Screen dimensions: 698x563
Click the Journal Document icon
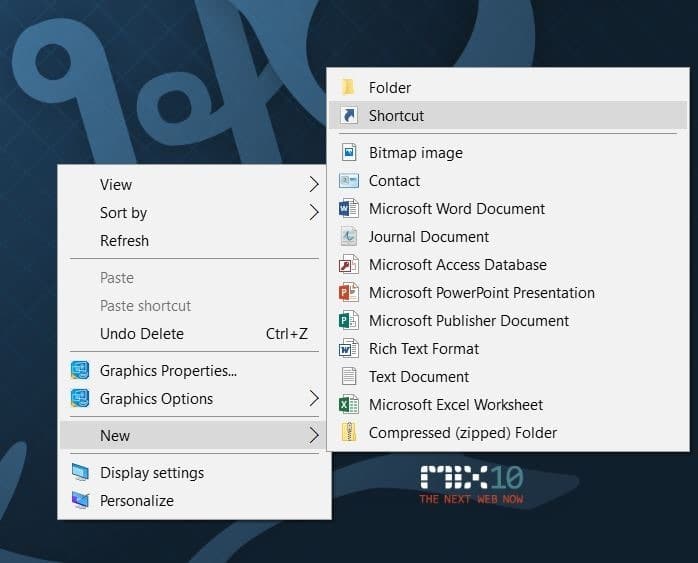tap(349, 236)
